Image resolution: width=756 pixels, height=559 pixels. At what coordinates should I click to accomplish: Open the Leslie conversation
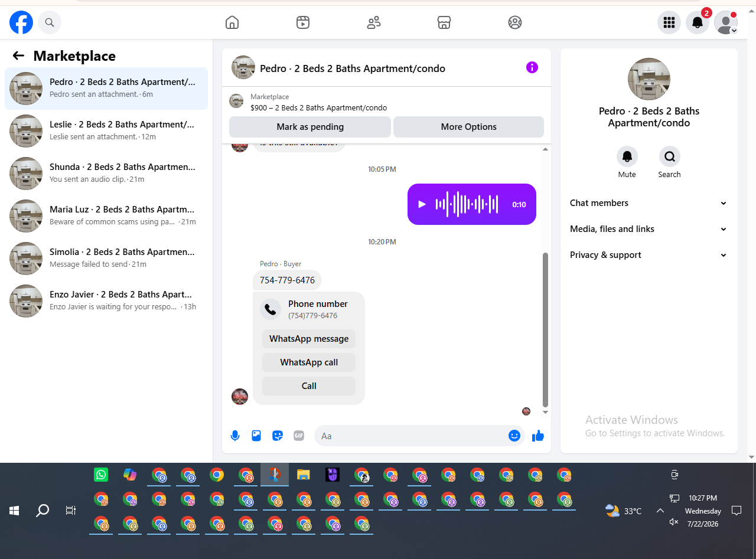pos(106,131)
